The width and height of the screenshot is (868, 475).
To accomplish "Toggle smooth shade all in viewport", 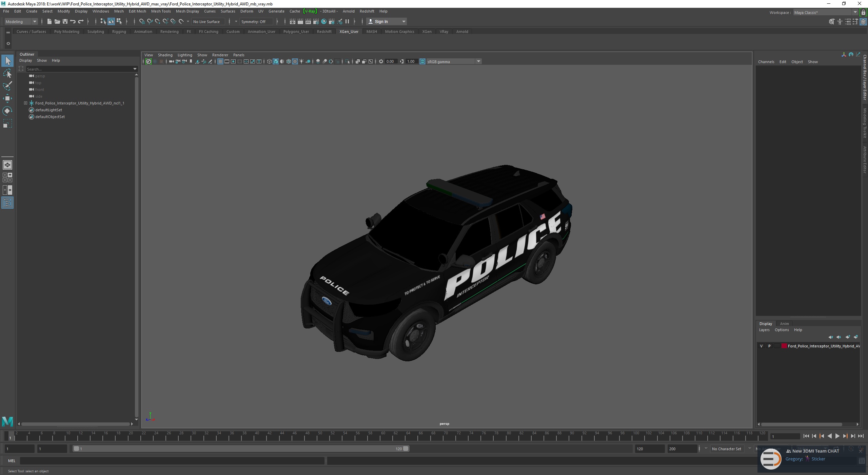I will coord(276,61).
